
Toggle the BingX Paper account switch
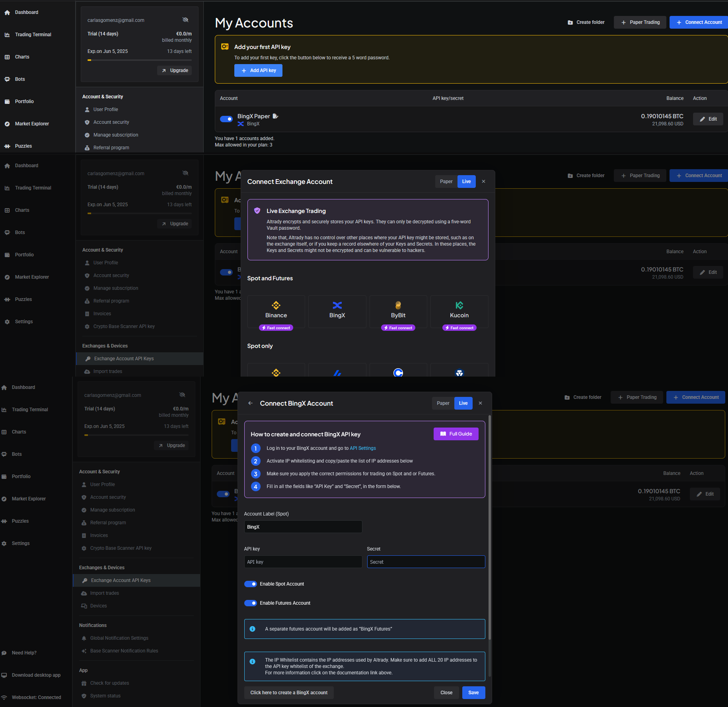pyautogui.click(x=226, y=119)
